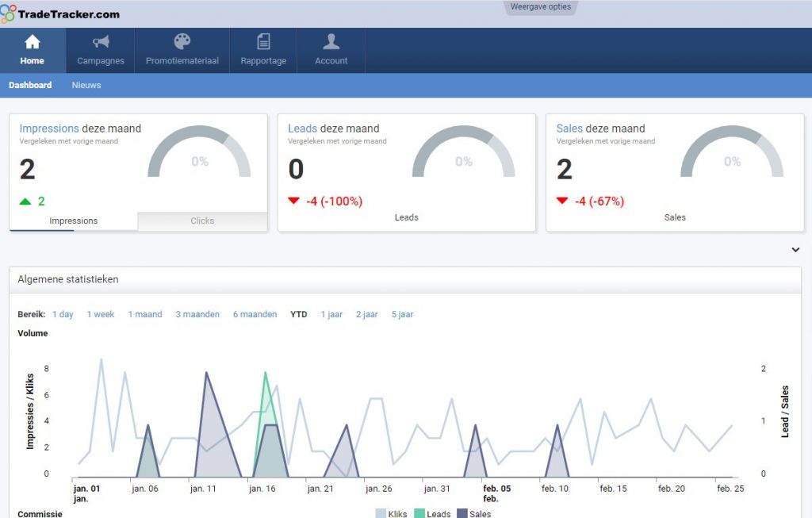Viewport: 812px width, 518px height.
Task: Select the Dashboard sub-menu item
Action: pos(30,85)
